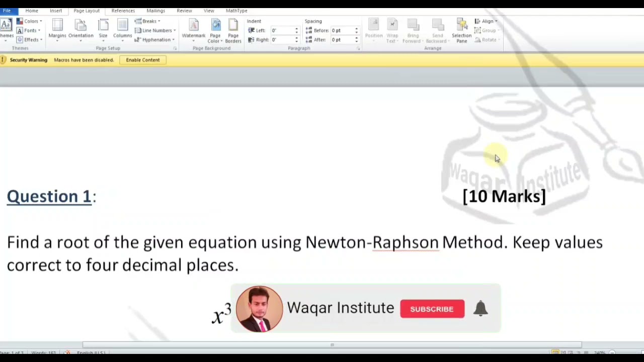Click 'Macros have been disabled.' message
The height and width of the screenshot is (362, 644).
click(x=84, y=60)
